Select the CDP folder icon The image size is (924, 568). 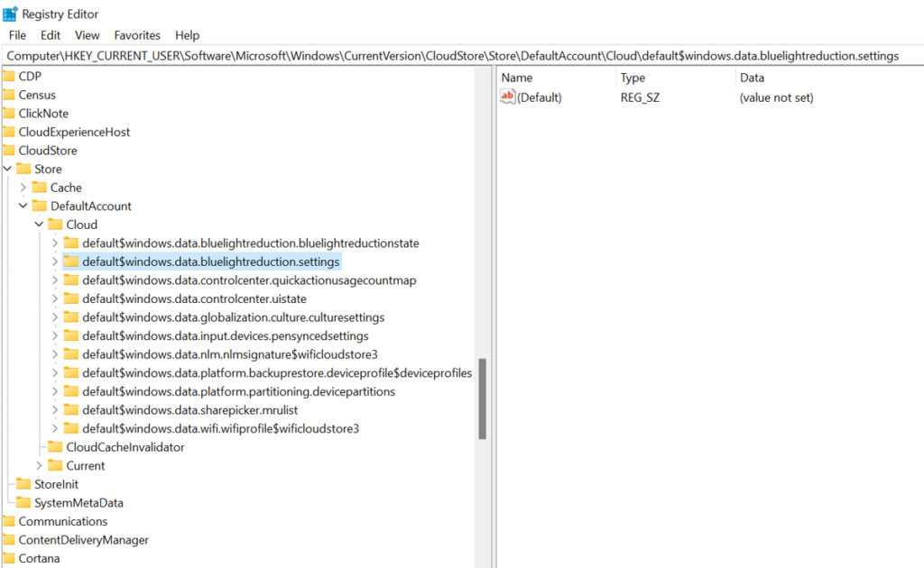tap(8, 76)
